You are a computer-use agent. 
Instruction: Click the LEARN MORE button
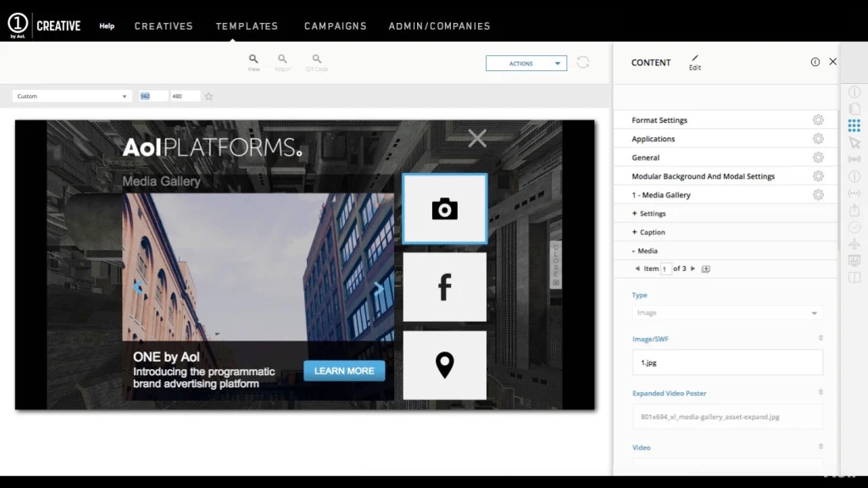coord(343,370)
